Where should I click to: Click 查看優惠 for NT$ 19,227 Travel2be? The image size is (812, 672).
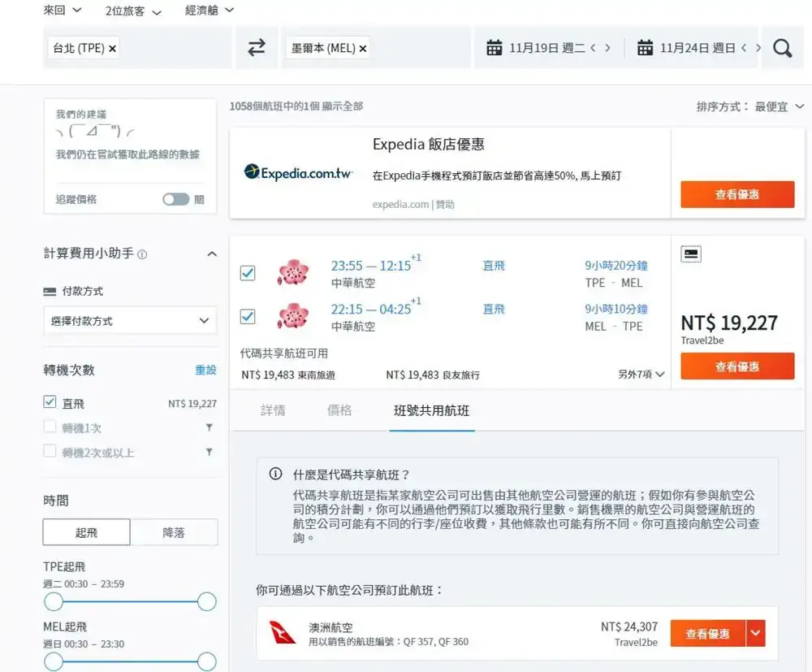tap(737, 366)
